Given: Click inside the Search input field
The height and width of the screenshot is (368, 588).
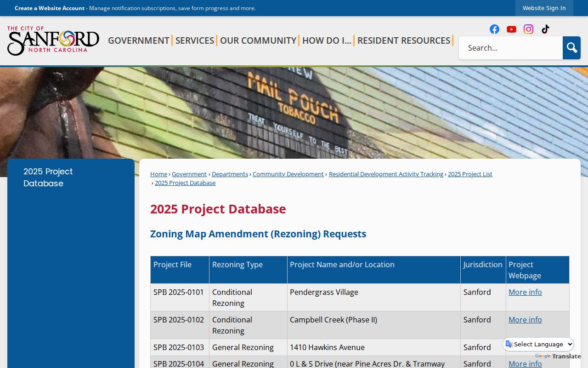Looking at the screenshot, I should [510, 48].
